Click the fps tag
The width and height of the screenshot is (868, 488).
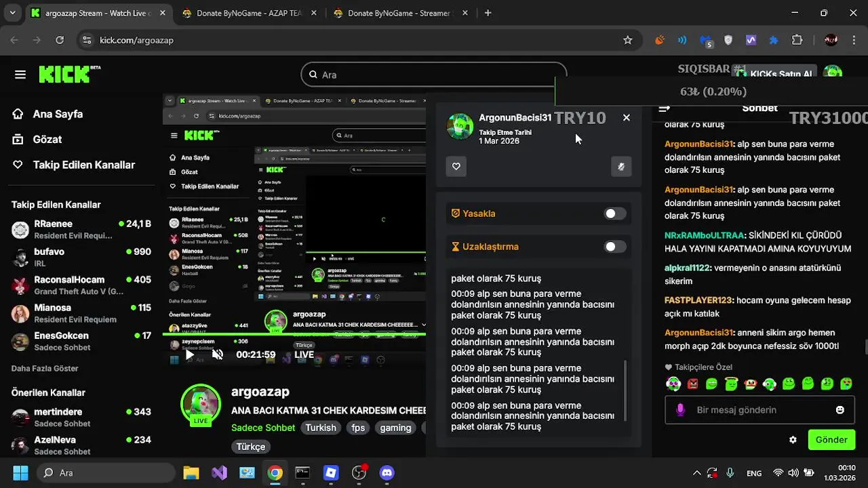coord(358,428)
